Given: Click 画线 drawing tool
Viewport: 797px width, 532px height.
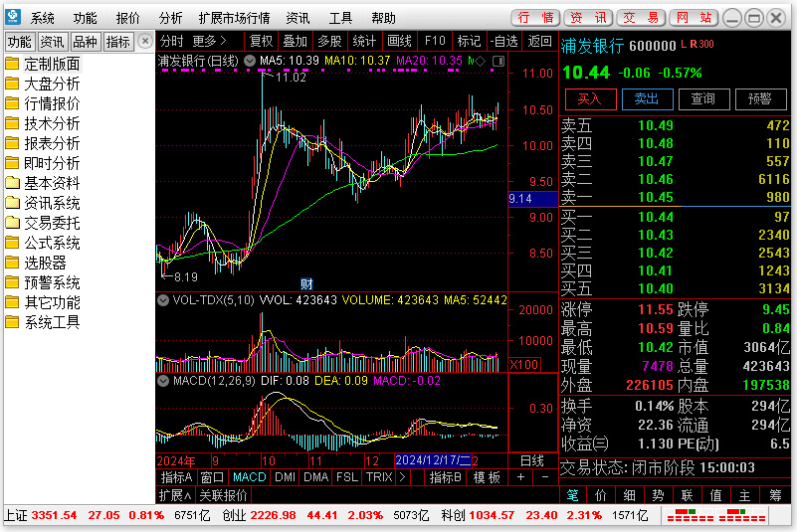Looking at the screenshot, I should point(400,41).
